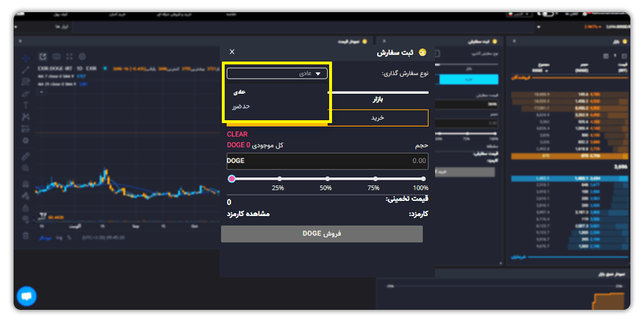Click the highlighted orange sell order row
This screenshot has height=322, width=644.
coord(570,156)
